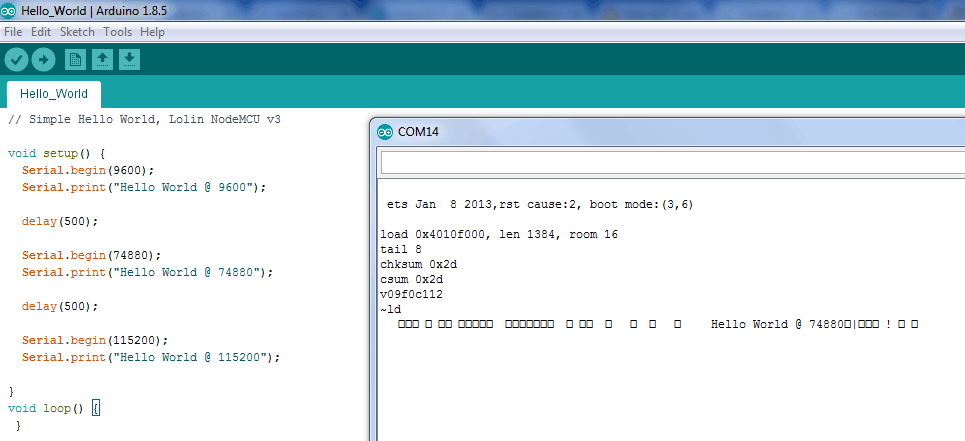Click 'Hello World @ 74880' in the serial output
965x441 pixels.
(778, 324)
